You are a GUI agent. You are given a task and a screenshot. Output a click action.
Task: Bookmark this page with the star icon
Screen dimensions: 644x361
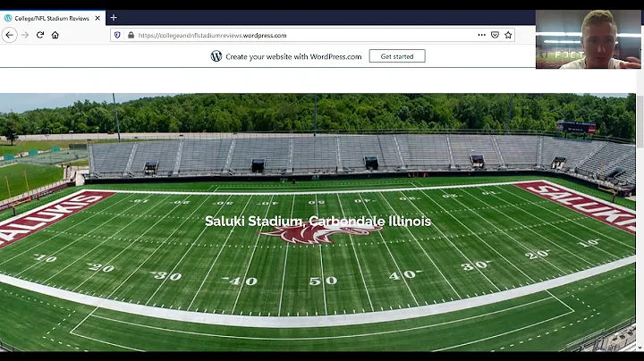508,35
